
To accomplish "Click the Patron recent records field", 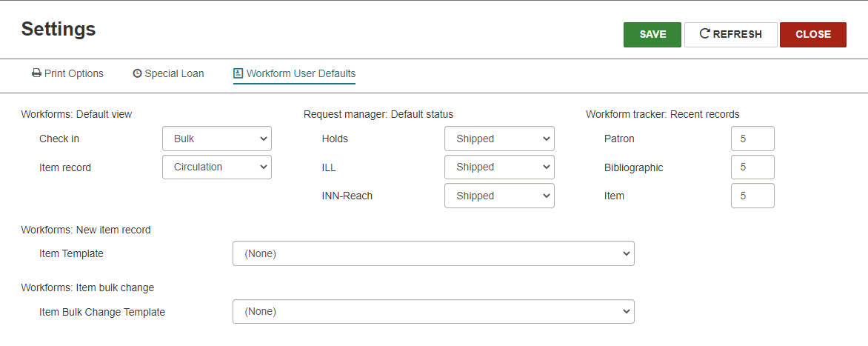I will tap(752, 139).
